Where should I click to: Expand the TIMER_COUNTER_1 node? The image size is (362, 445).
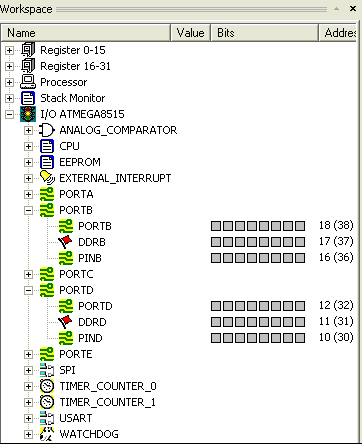(x=28, y=402)
